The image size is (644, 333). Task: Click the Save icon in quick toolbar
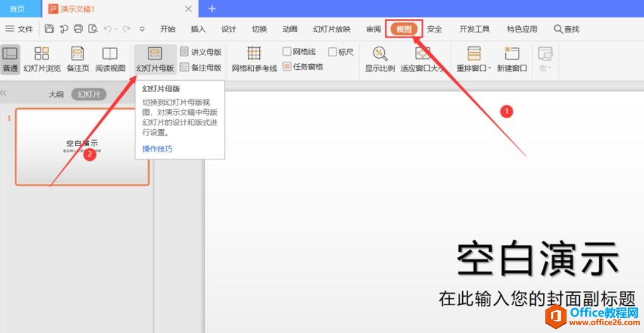[49, 29]
